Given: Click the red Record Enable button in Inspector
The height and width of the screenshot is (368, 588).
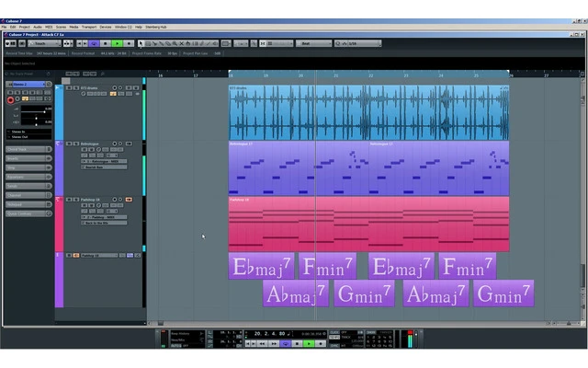Looking at the screenshot, I should coord(10,100).
